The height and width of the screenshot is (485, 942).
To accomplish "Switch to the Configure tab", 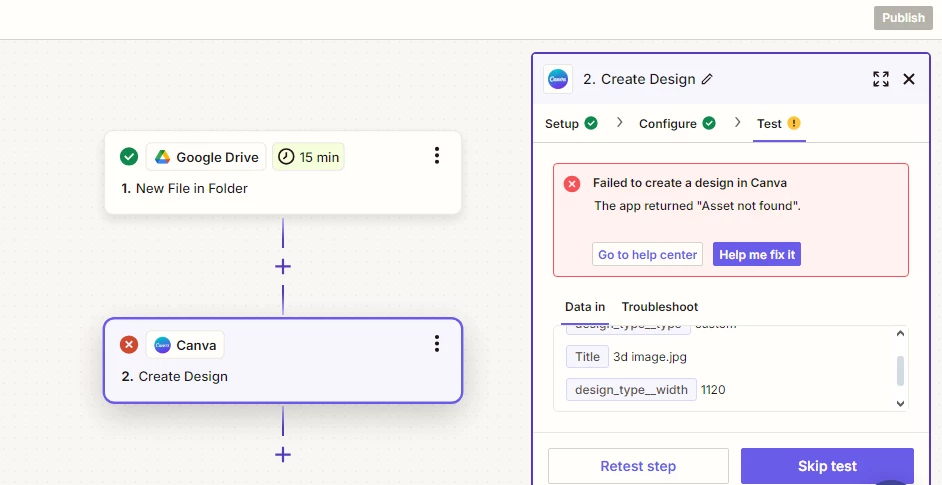I will 677,124.
